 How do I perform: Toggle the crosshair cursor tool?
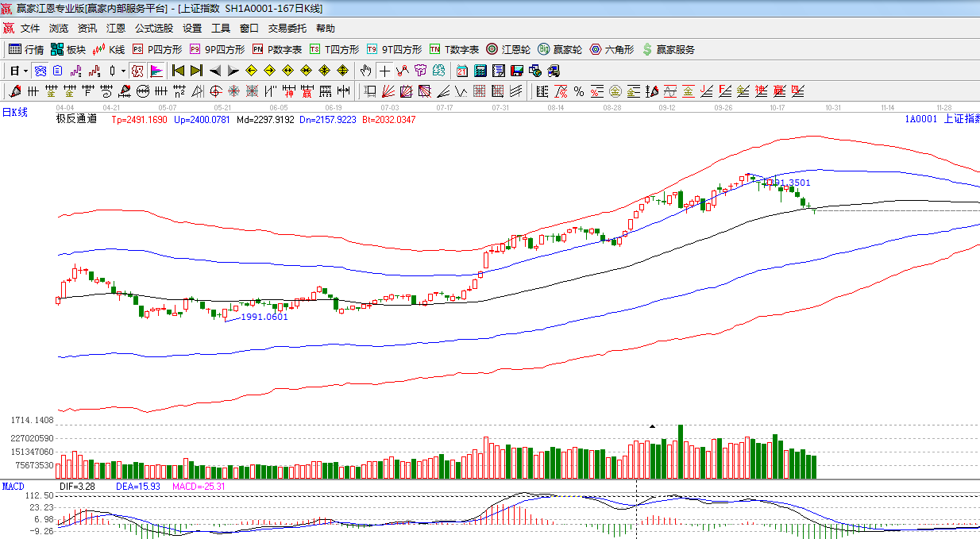384,71
